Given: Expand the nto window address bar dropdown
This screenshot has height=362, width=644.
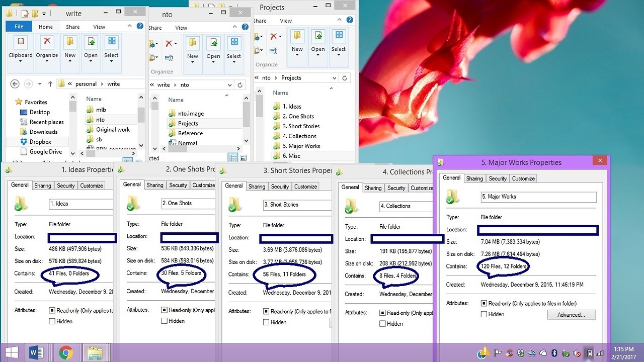Looking at the screenshot, I should click(x=230, y=85).
